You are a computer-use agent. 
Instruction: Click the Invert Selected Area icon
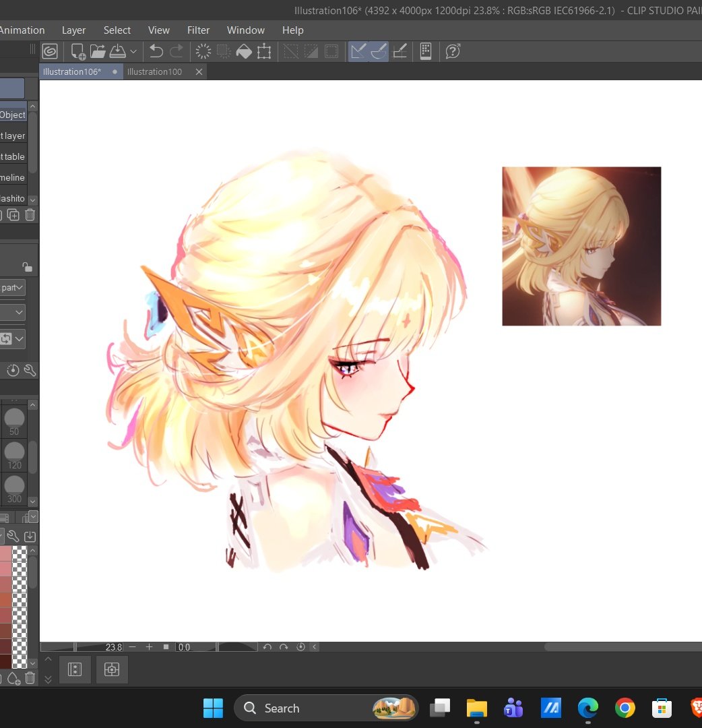(x=311, y=51)
